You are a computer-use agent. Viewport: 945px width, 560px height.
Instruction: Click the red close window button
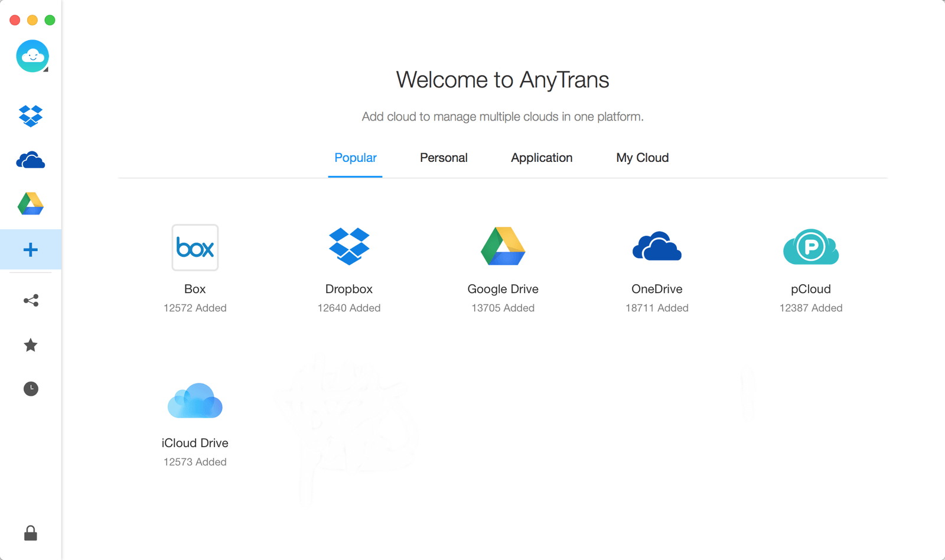pyautogui.click(x=15, y=20)
